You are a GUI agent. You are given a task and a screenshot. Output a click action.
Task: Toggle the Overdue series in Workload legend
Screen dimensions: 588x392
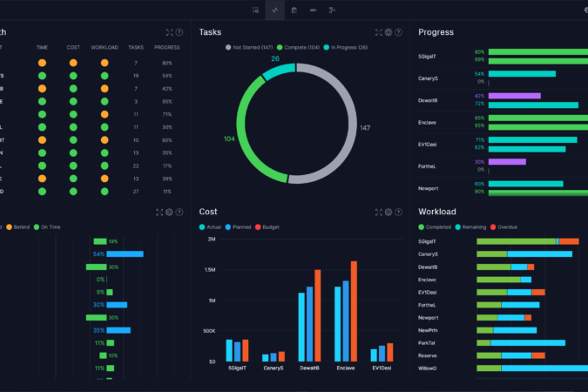tap(504, 227)
